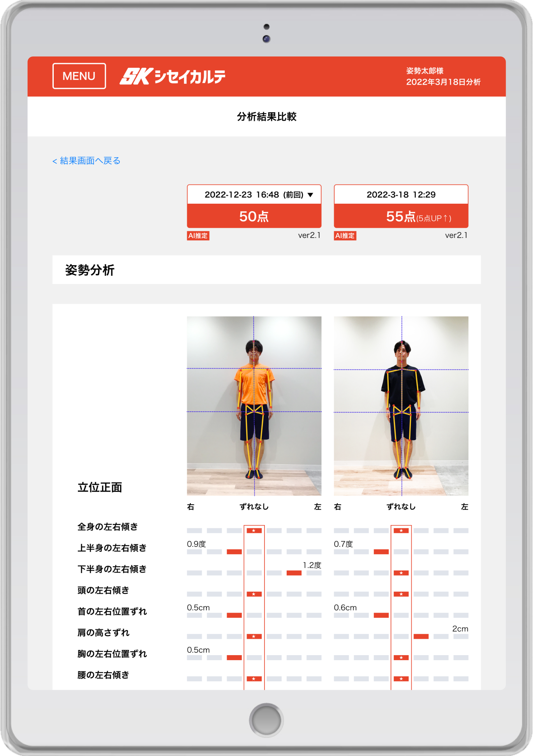Screen dimensions: 534x756
Task: Click the SK シセイカルテ logo
Action: coord(173,76)
